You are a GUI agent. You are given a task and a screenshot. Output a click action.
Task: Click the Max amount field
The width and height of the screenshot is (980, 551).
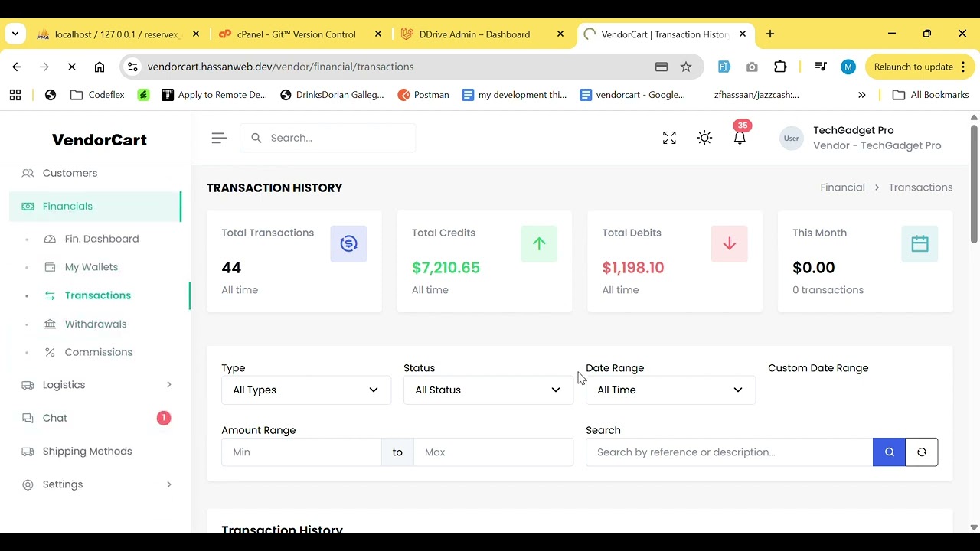(x=493, y=452)
